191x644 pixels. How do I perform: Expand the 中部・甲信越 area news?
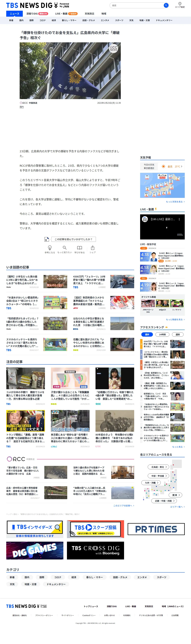click(x=159, y=476)
